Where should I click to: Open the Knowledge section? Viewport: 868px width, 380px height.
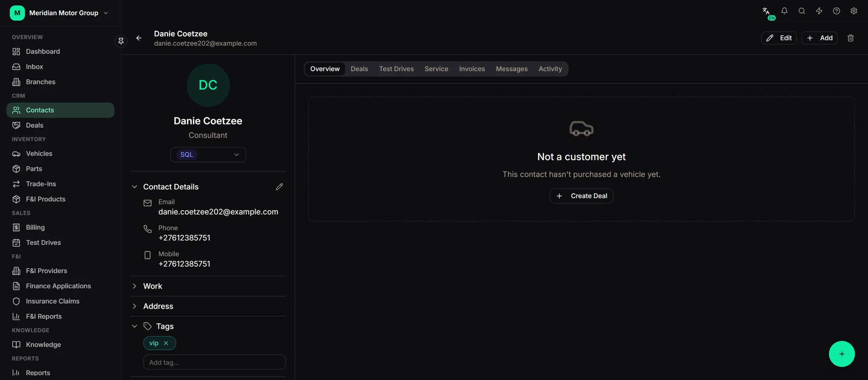point(60,345)
